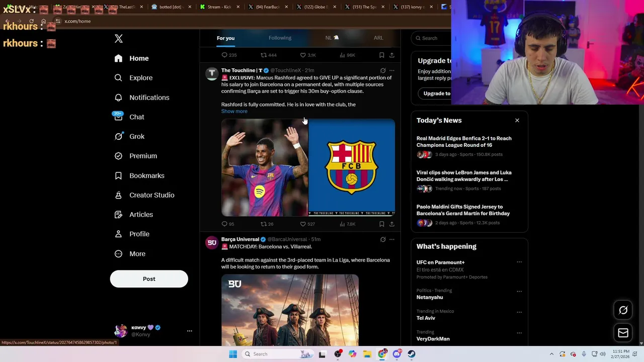Open LeBron James and Luka Dončić story
The width and height of the screenshot is (644, 362).
(469, 180)
